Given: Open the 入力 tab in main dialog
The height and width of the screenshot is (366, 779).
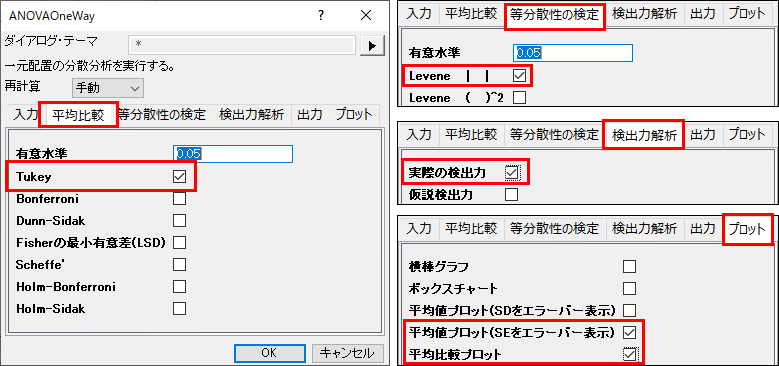Looking at the screenshot, I should (26, 115).
